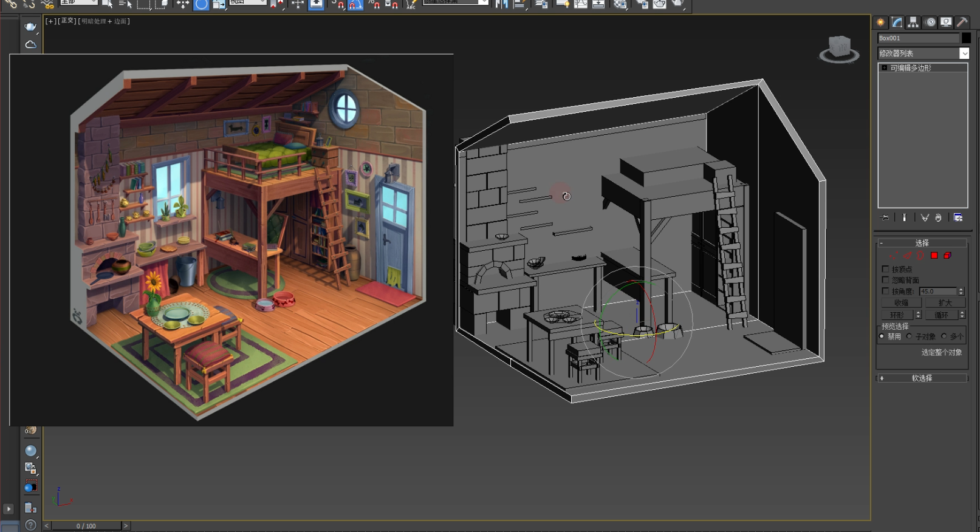
Task: Click the time slider 0 / 100
Action: pyautogui.click(x=86, y=526)
